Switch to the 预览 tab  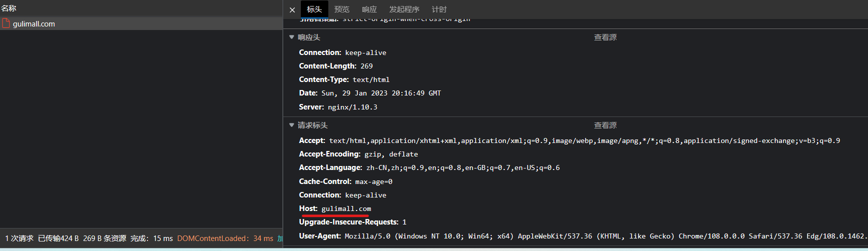342,9
